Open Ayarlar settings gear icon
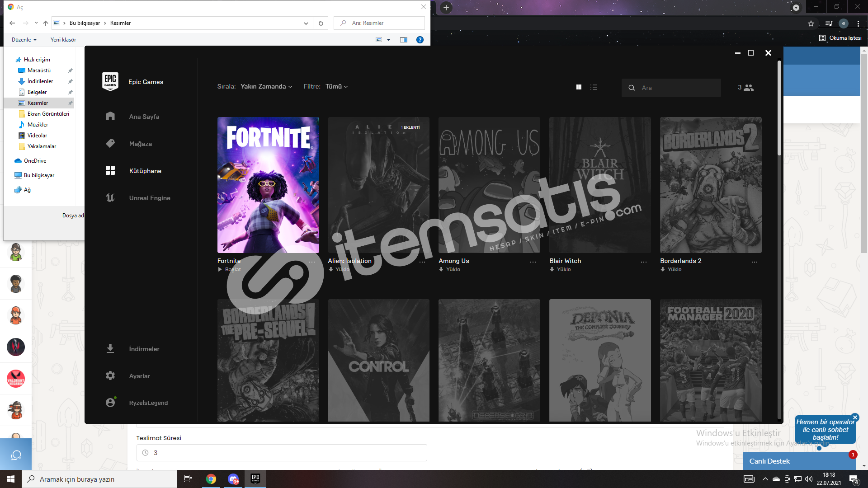Viewport: 868px width, 488px height. [x=110, y=375]
